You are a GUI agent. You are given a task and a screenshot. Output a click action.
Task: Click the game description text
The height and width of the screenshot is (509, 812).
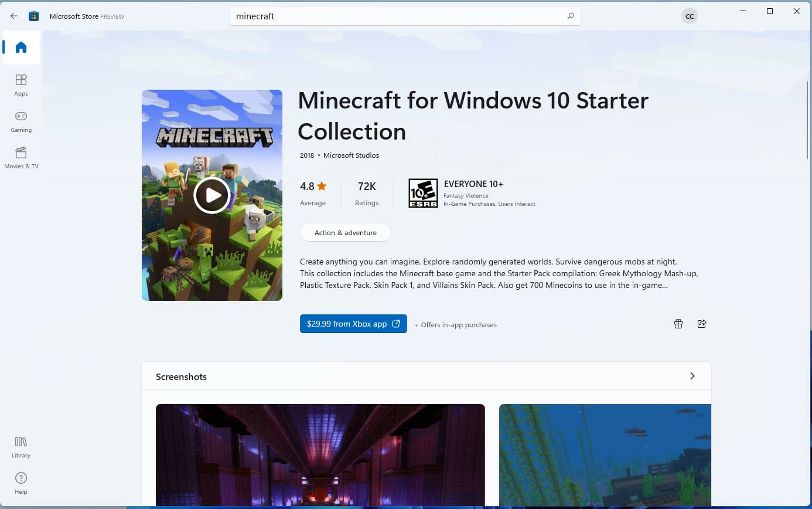coord(499,273)
